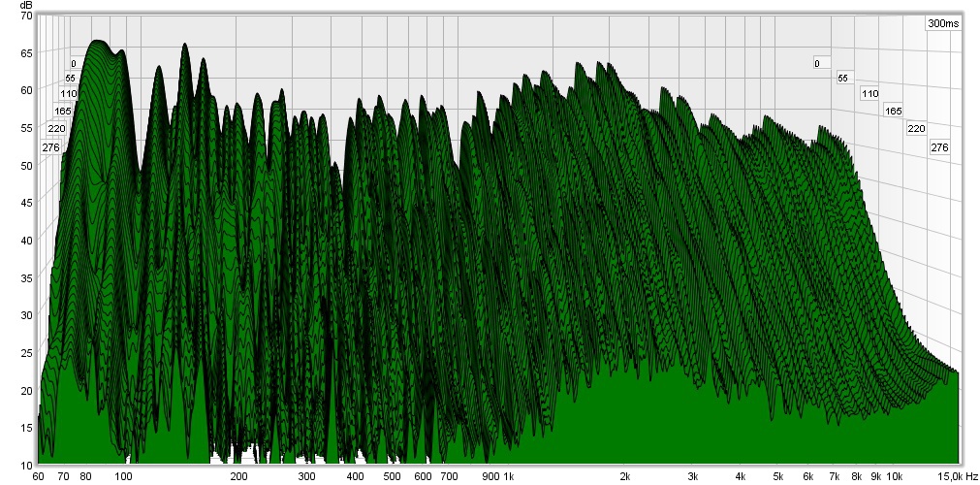Click the 4k frequency axis label
Viewport: 980px width, 485px height.
(741, 476)
